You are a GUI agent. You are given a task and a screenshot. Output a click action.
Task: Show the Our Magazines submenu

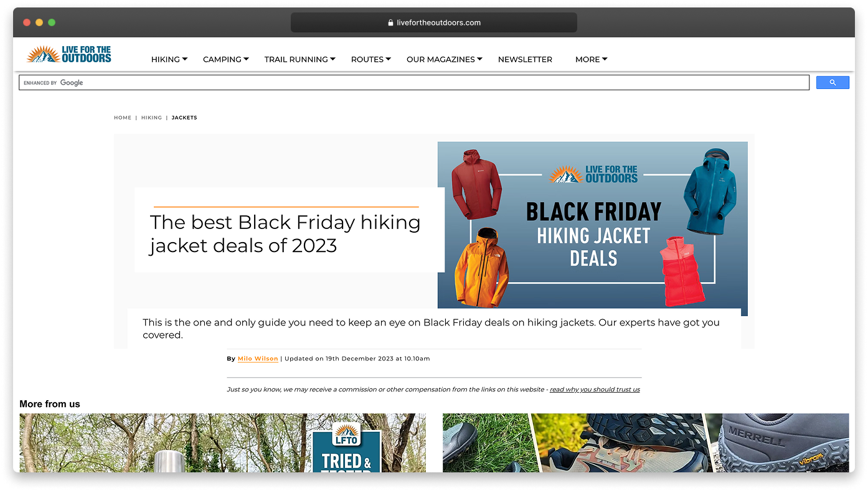444,60
